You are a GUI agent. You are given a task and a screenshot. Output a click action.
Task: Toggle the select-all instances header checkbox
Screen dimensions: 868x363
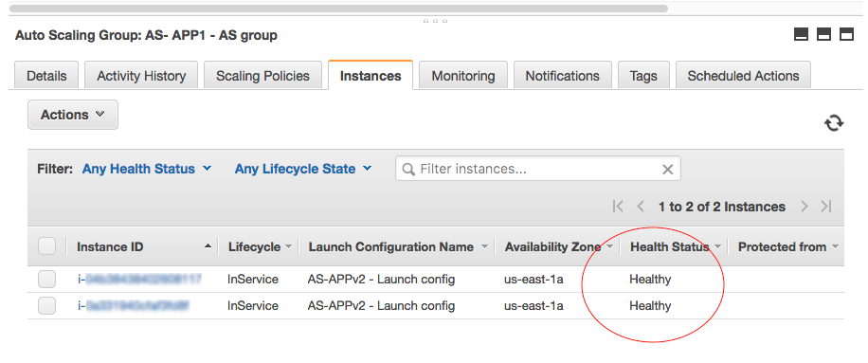pos(47,246)
